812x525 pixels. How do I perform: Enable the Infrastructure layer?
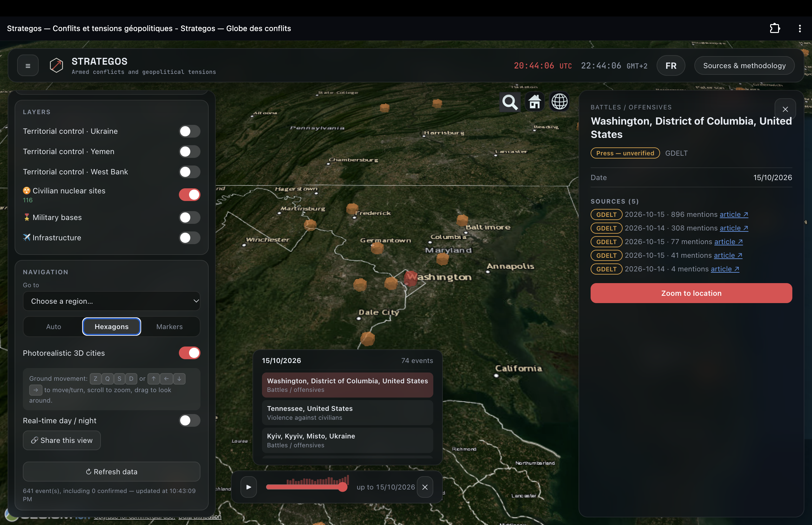pyautogui.click(x=190, y=238)
